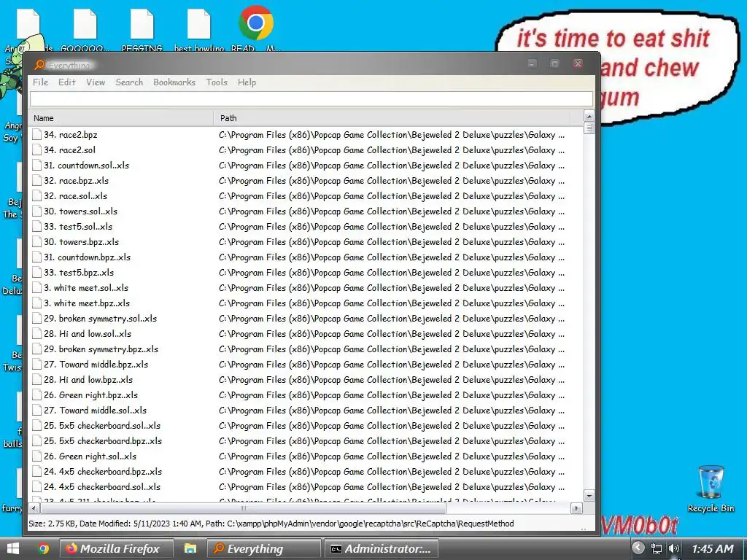Click file icon of 31. countdown.sol..xls
Image resolution: width=747 pixels, height=560 pixels.
pyautogui.click(x=36, y=166)
